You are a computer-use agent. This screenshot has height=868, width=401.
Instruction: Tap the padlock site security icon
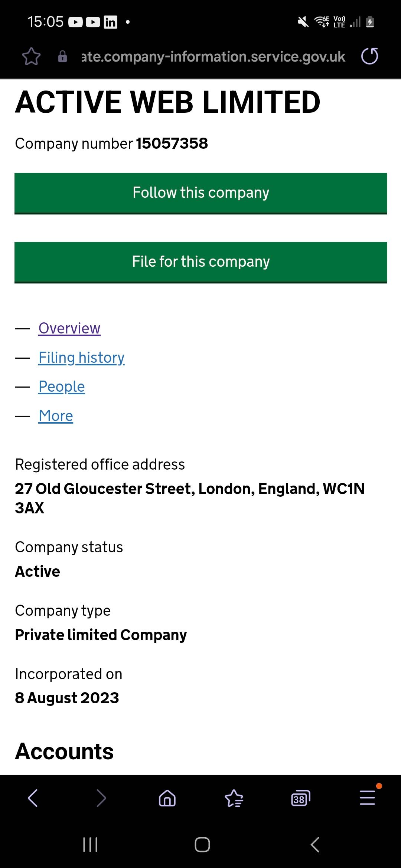tap(62, 56)
